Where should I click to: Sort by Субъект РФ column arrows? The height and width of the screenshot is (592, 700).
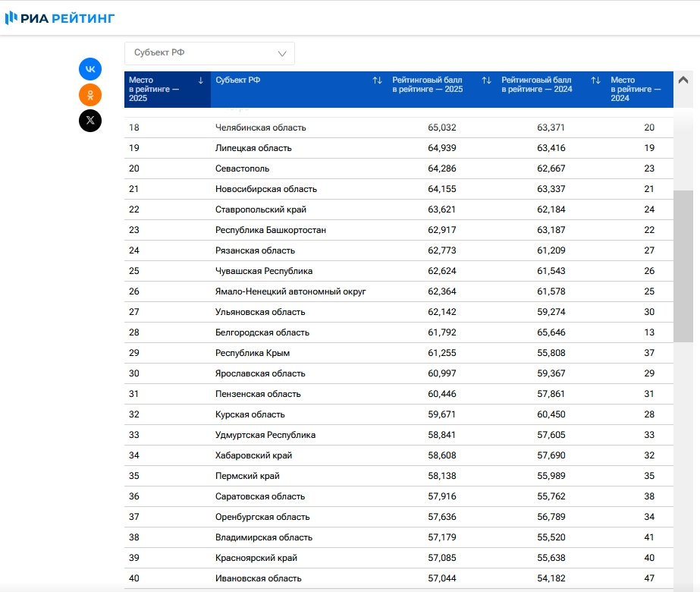tap(377, 80)
